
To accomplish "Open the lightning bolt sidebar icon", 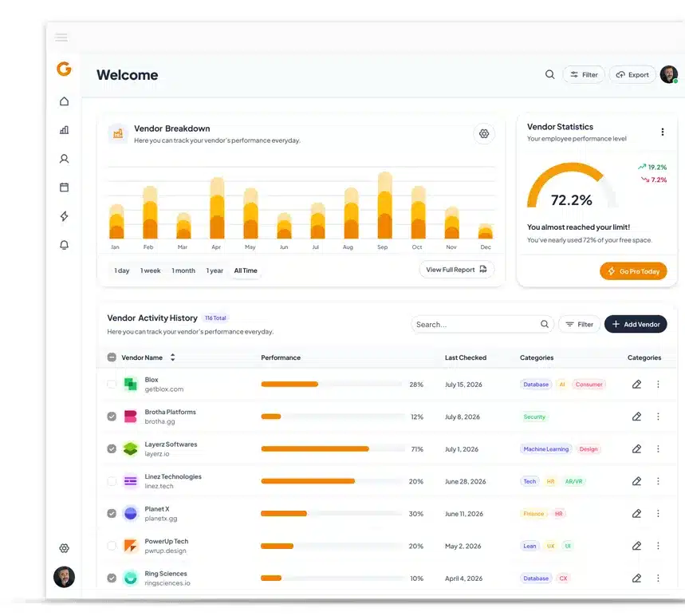I will click(x=65, y=216).
